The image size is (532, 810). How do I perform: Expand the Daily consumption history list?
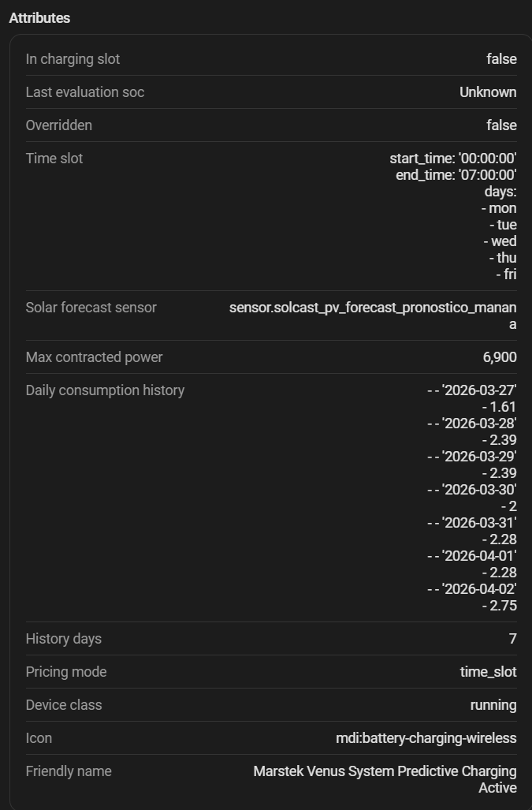click(x=104, y=390)
